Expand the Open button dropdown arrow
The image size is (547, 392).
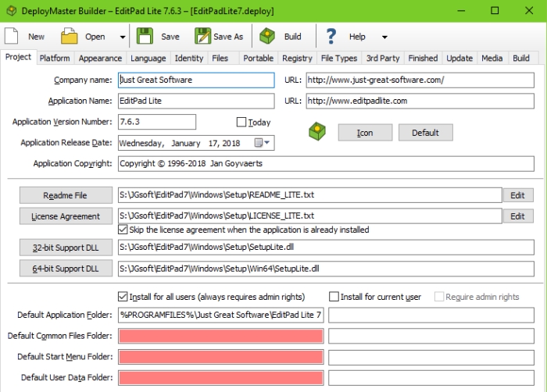point(123,37)
